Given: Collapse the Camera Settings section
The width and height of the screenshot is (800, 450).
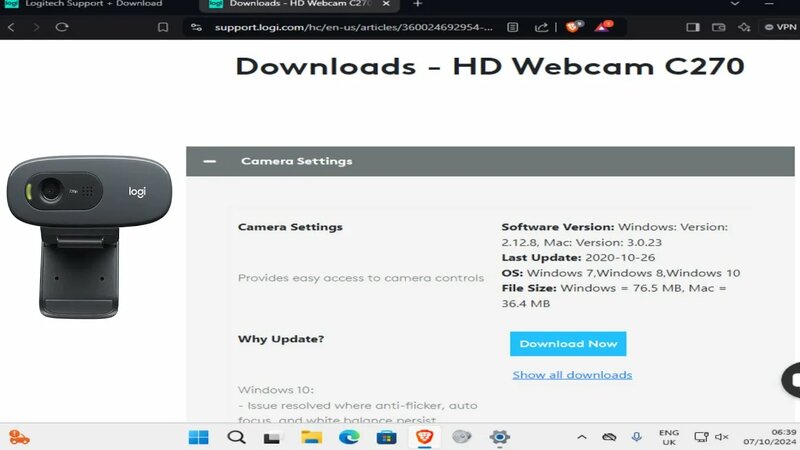Looking at the screenshot, I should (209, 161).
